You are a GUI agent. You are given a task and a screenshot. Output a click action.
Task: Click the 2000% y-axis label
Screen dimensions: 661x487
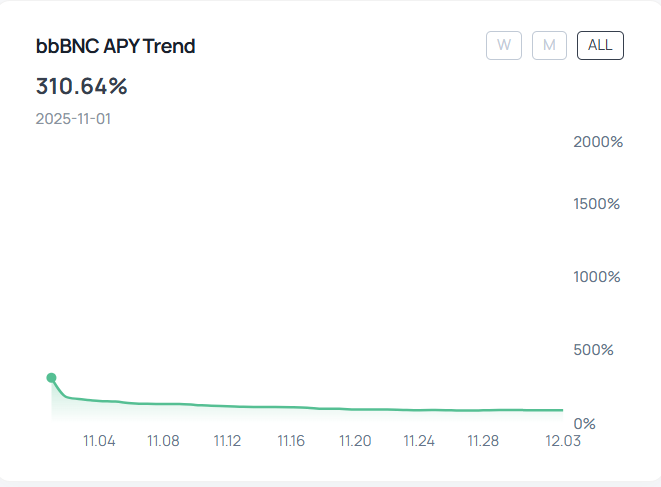point(598,142)
